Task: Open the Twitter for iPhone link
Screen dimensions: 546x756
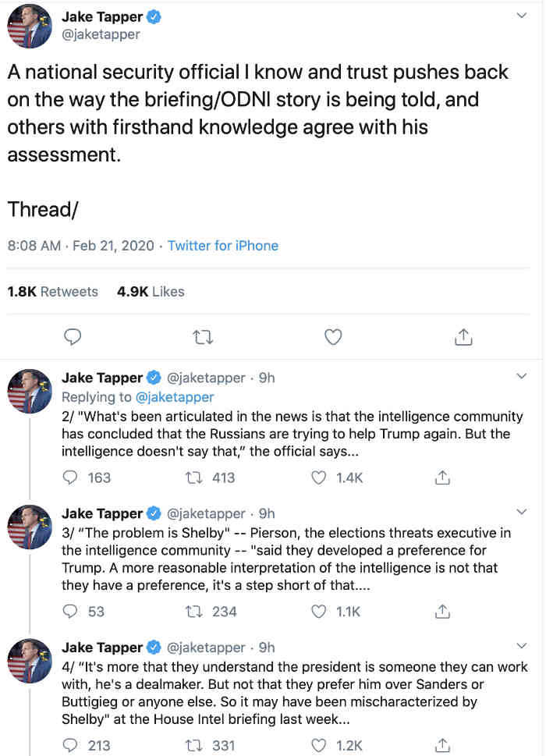Action: click(x=222, y=246)
